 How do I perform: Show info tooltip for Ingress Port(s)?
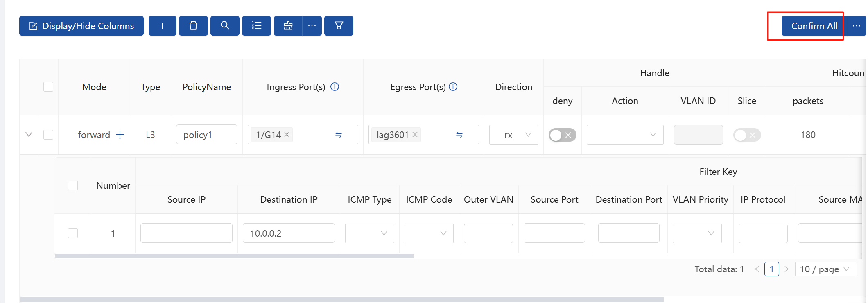pos(335,87)
